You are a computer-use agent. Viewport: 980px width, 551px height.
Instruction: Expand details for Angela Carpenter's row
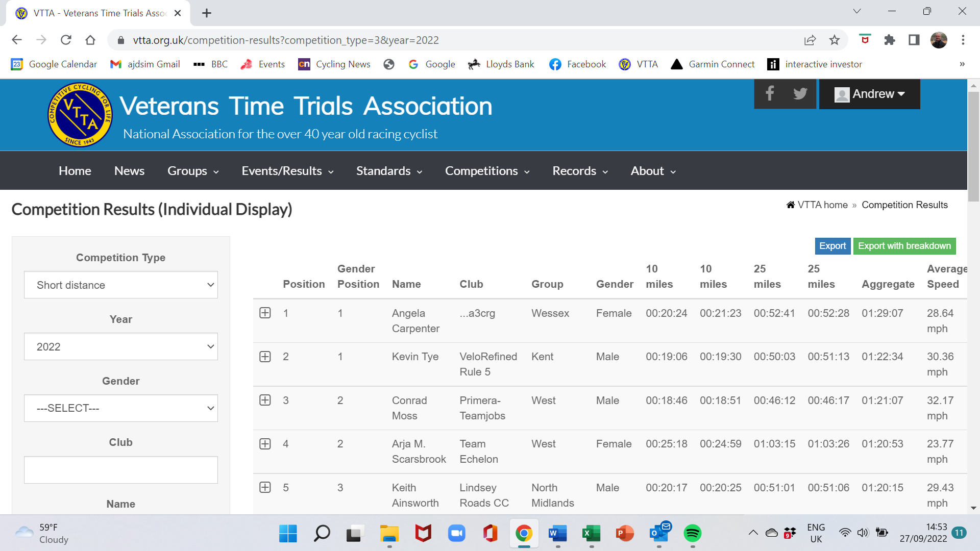click(265, 313)
